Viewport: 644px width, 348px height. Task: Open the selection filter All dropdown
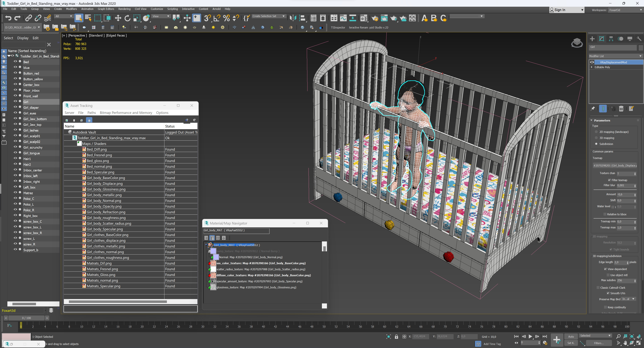(x=64, y=16)
